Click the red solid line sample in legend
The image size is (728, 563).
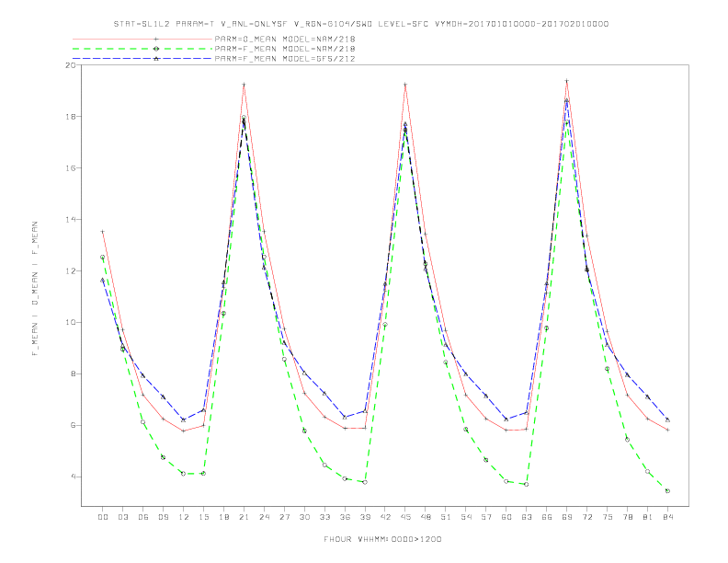coord(142,39)
